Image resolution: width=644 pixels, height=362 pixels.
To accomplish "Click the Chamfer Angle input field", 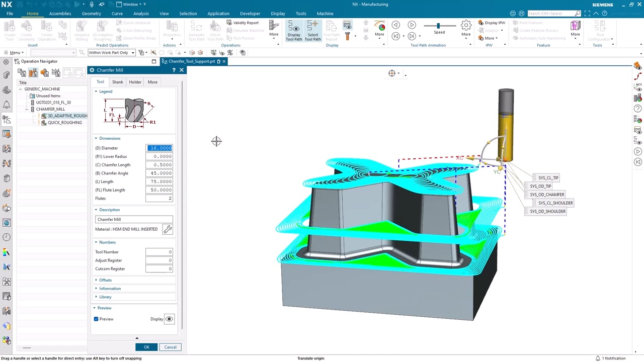I will tap(159, 173).
